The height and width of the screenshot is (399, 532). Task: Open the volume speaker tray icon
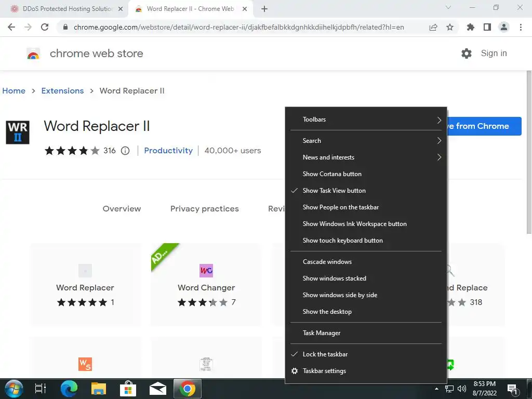click(x=461, y=389)
